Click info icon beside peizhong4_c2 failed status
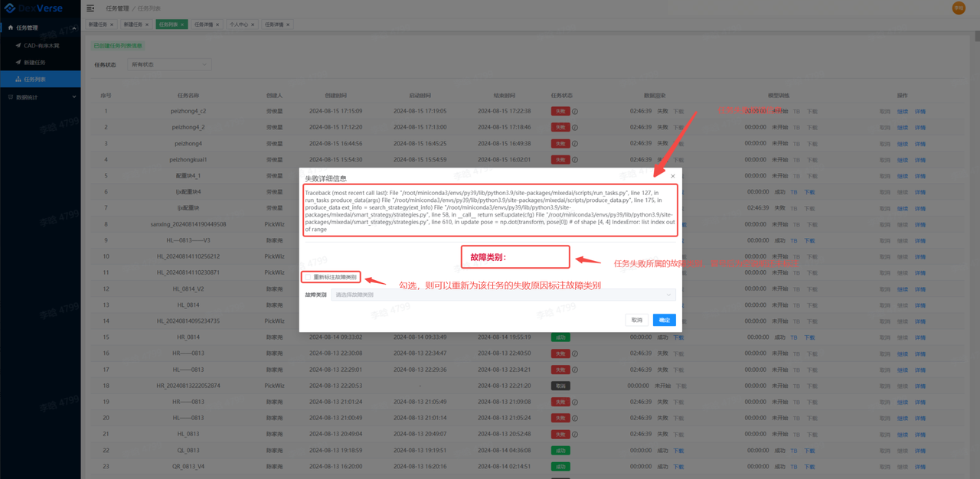Viewport: 980px width, 479px height. [575, 111]
